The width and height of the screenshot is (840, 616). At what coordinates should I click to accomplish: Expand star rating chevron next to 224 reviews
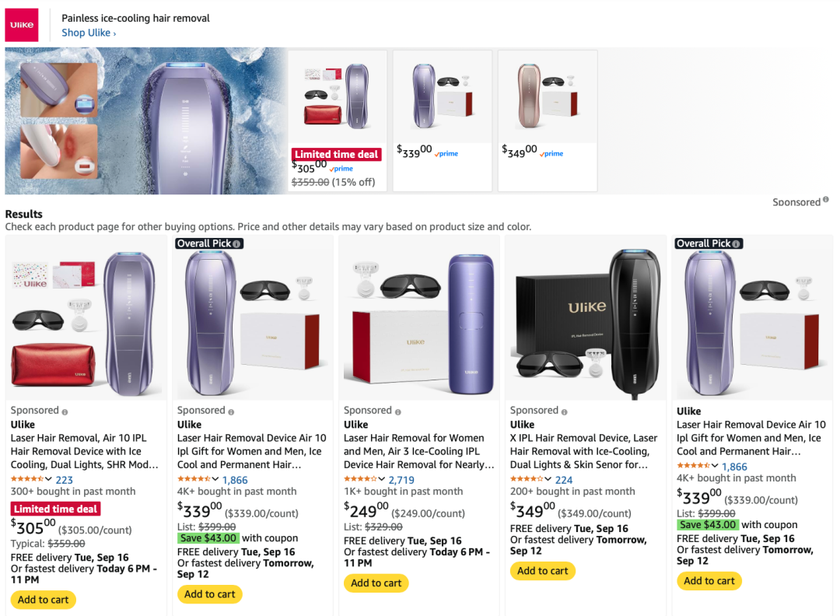(x=548, y=479)
